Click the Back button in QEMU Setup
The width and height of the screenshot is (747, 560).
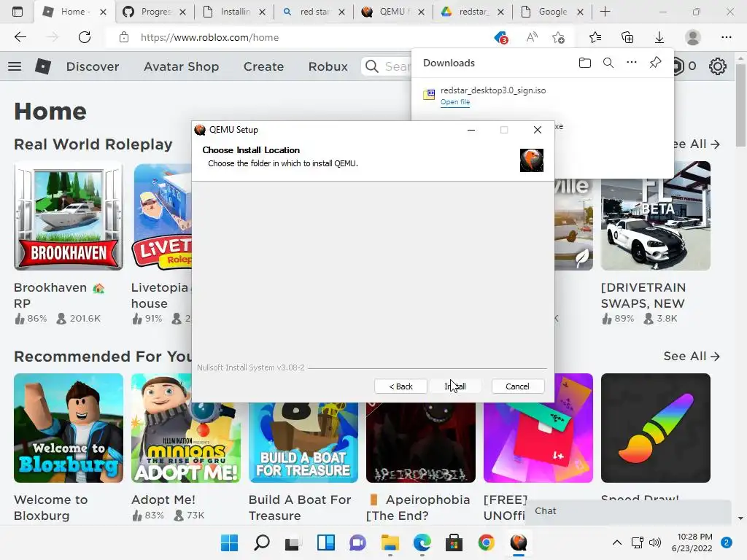tap(400, 386)
